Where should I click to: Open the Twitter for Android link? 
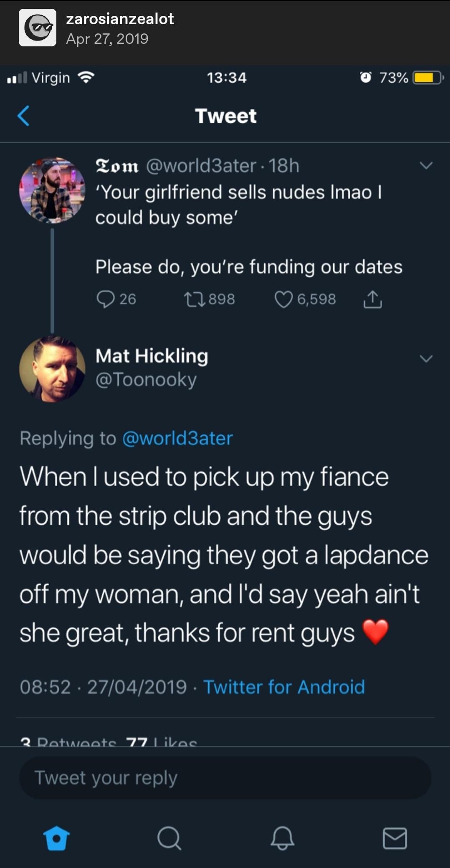[284, 687]
